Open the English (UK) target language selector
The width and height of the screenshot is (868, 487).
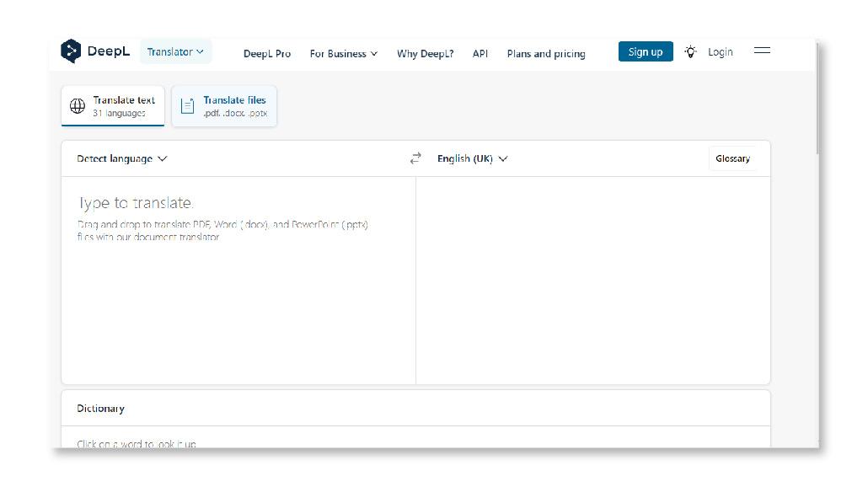(x=472, y=158)
